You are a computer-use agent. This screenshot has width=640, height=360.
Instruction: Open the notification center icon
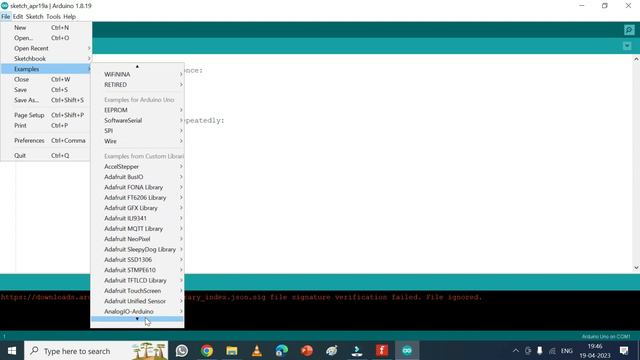624,351
